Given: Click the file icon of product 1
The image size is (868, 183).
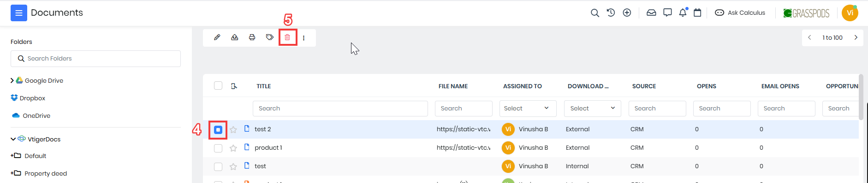Looking at the screenshot, I should pos(247,147).
